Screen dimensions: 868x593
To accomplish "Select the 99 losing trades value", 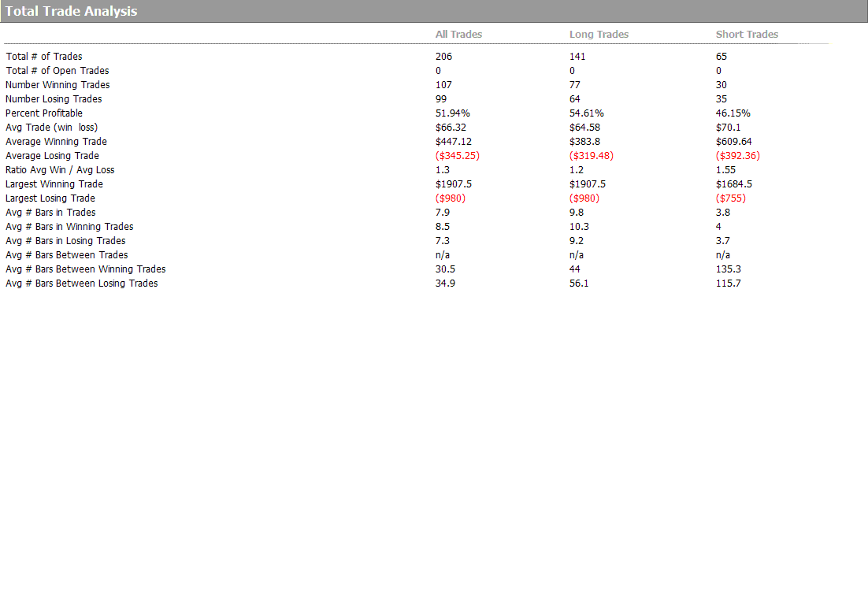I will pyautogui.click(x=440, y=99).
